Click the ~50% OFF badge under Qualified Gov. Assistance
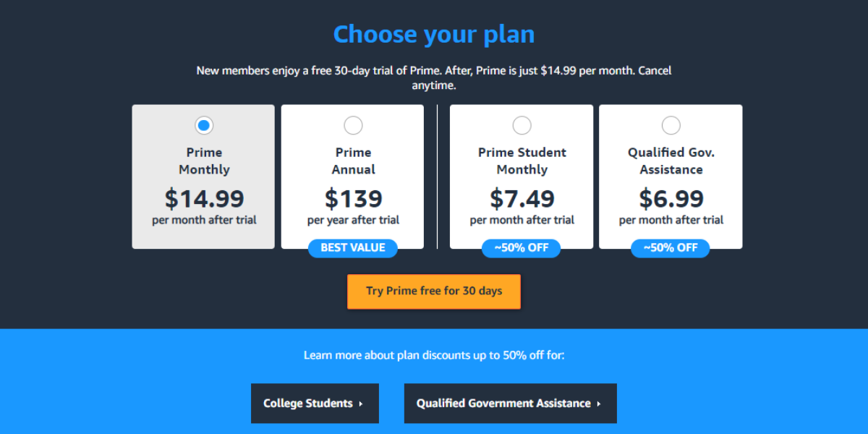The width and height of the screenshot is (868, 434). 671,248
